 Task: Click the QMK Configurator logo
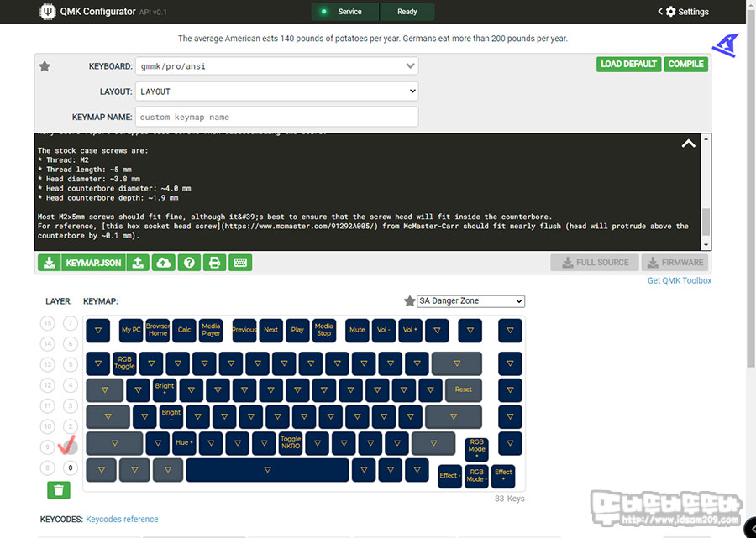(47, 12)
